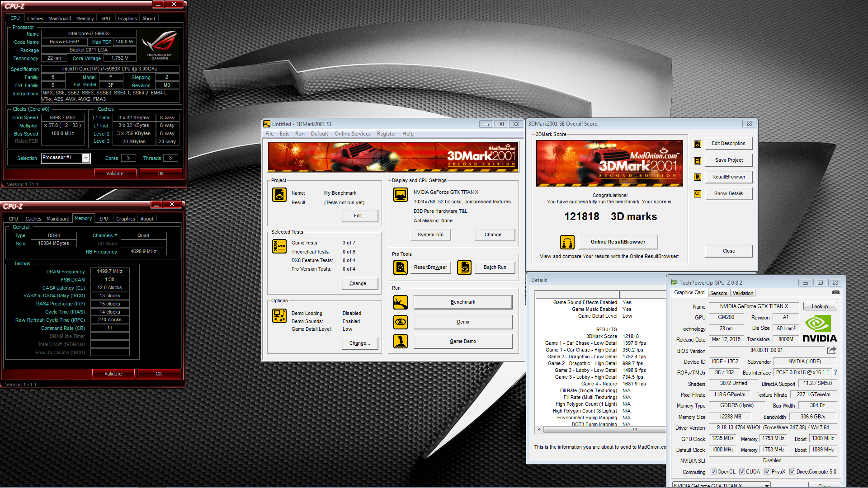Screen dimensions: 868x488
Task: Click the DRAM Frequency value 1499.7 MHz
Action: point(110,272)
